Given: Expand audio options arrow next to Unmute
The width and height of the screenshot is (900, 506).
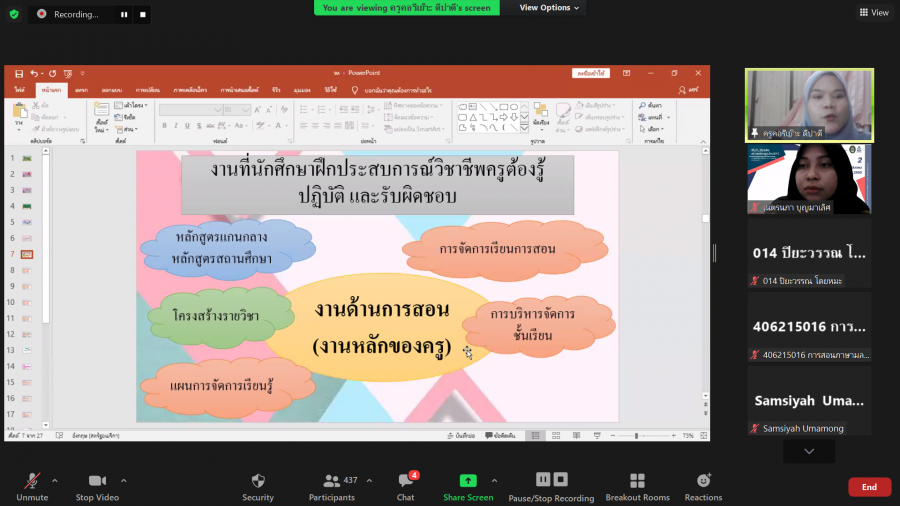Looking at the screenshot, I should 54,480.
